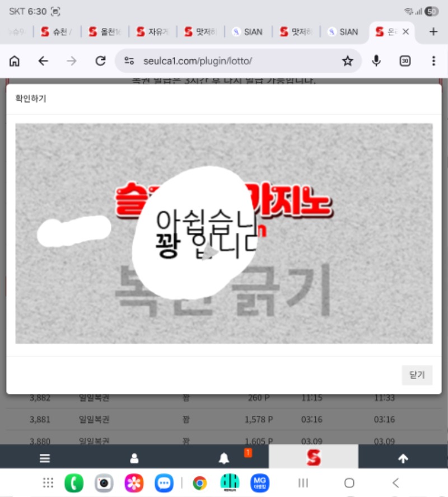
Task: Open the site hamburger menu in bottom bar
Action: [x=45, y=458]
